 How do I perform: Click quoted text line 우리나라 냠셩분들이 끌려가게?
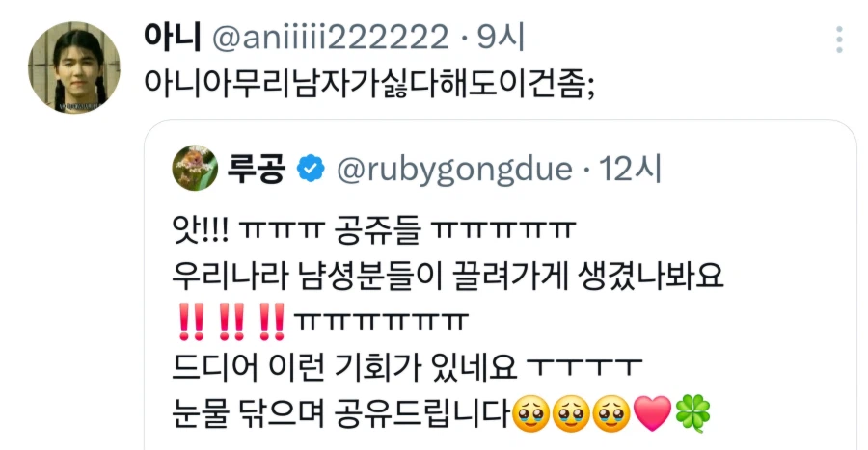(371, 276)
